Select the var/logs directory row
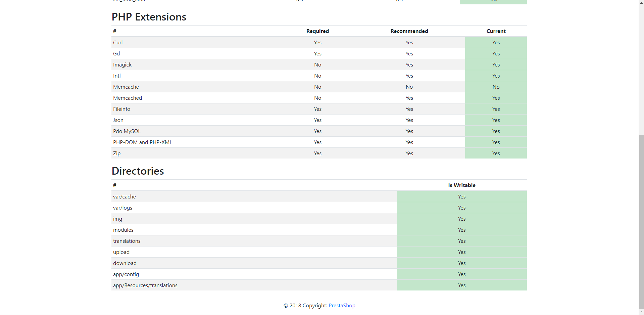Screen dimensions: 644x315 [x=122, y=208]
